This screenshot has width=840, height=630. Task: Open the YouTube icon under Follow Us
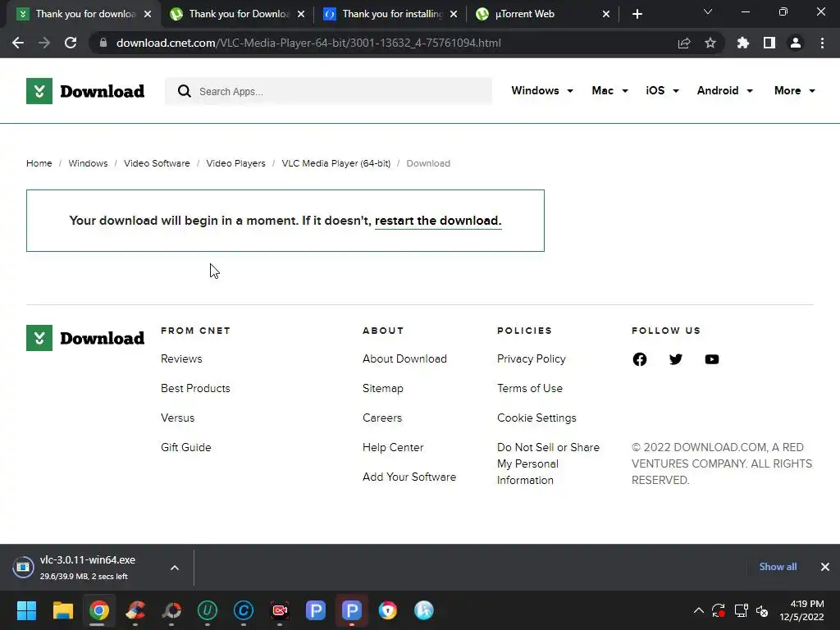tap(712, 359)
